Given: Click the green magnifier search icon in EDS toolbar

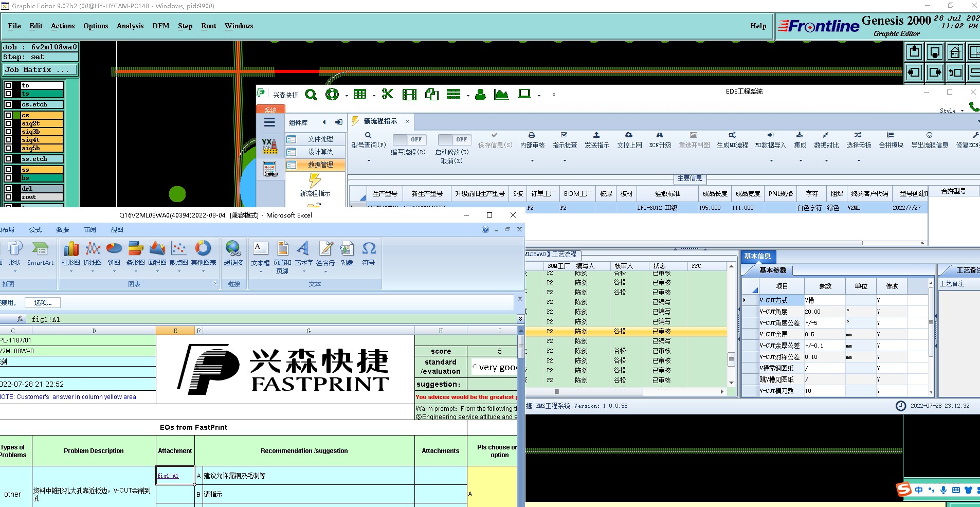Looking at the screenshot, I should (311, 95).
